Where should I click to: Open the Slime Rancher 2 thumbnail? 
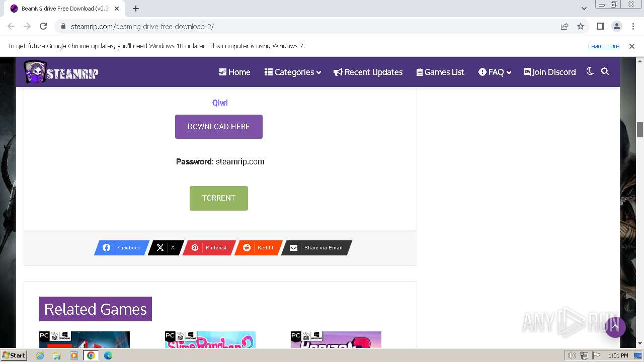210,339
